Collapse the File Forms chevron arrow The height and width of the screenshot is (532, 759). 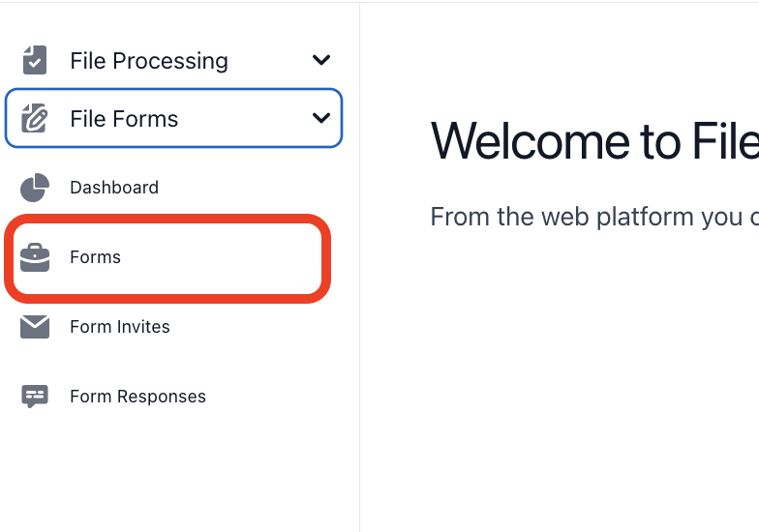[321, 119]
